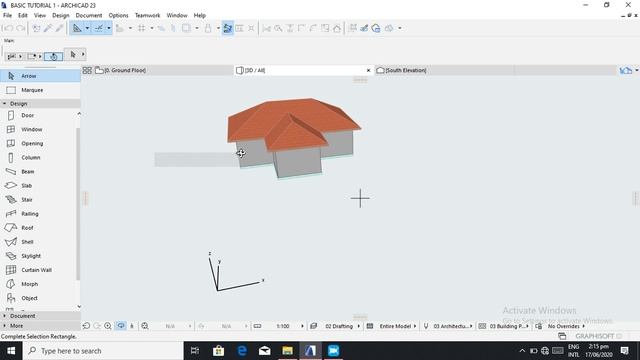Open the guide lines dropdown arrow

click(87, 28)
